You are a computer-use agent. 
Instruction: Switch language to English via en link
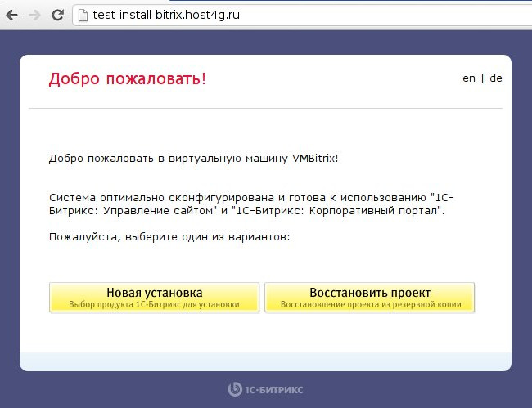click(x=468, y=78)
